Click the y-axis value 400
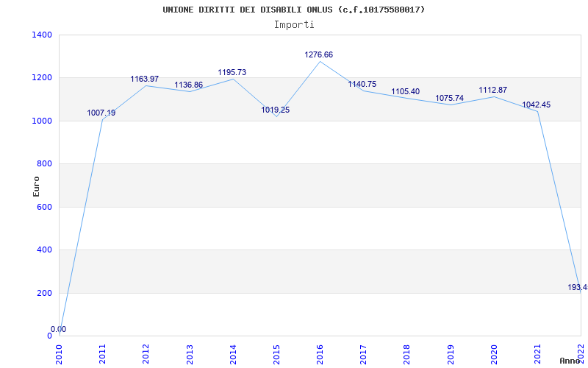588x368 pixels. [44, 250]
